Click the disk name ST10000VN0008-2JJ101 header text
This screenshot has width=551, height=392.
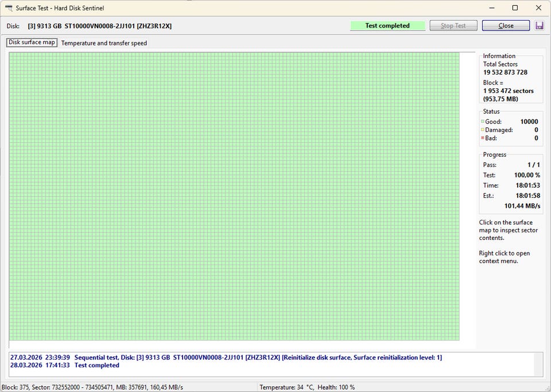(100, 26)
